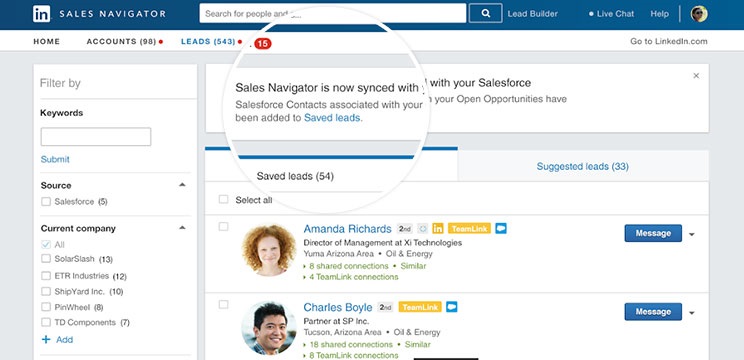
Task: Toggle the All companies checkbox
Action: pyautogui.click(x=46, y=245)
